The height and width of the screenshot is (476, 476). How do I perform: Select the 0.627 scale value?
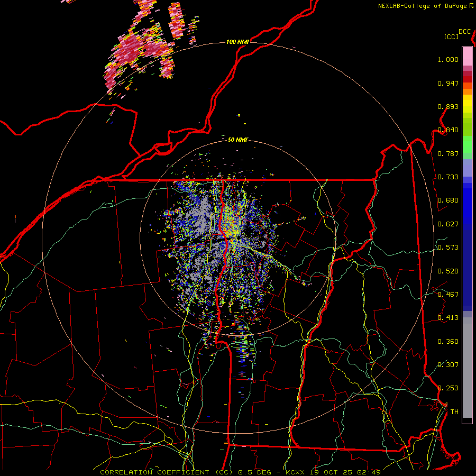448,224
